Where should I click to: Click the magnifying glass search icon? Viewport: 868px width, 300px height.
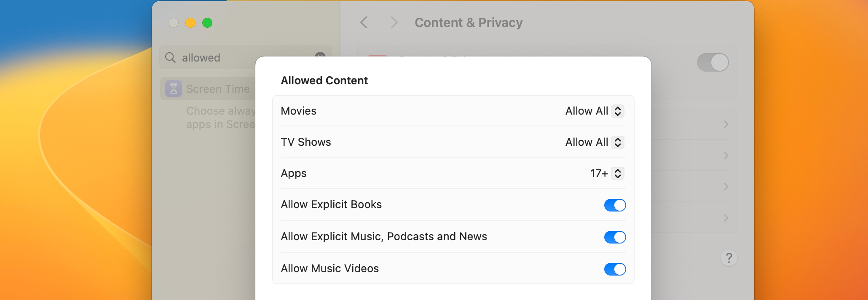tap(170, 57)
